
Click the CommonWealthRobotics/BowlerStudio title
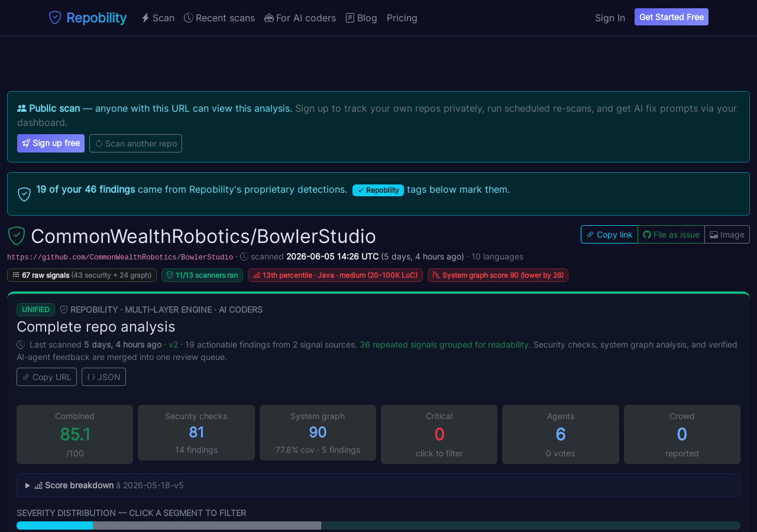(203, 236)
